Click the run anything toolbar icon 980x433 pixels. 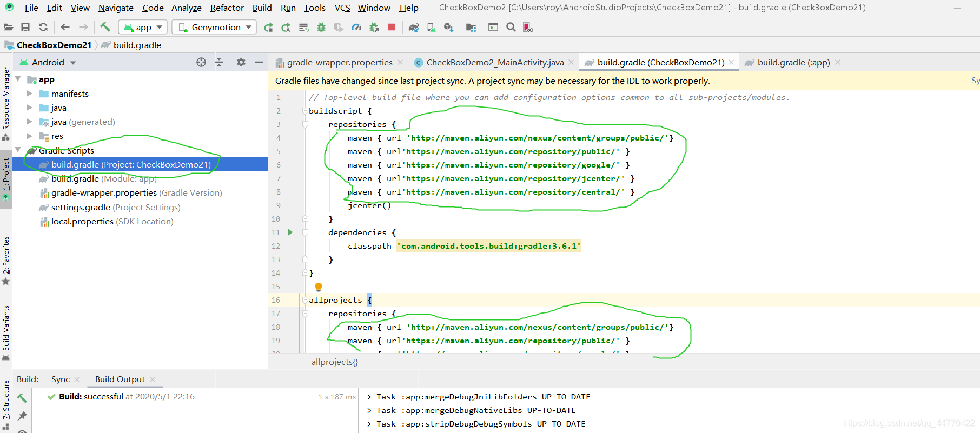493,27
